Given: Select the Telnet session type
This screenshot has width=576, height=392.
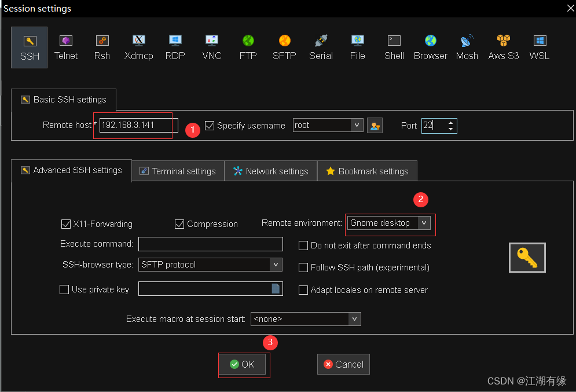Looking at the screenshot, I should 66,47.
